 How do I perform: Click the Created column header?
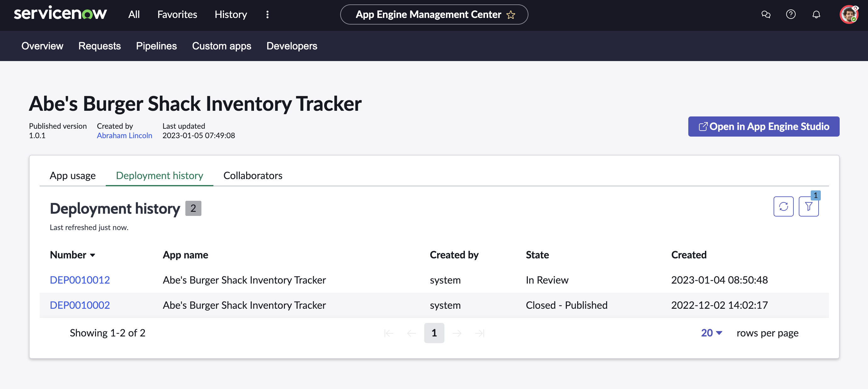[689, 255]
